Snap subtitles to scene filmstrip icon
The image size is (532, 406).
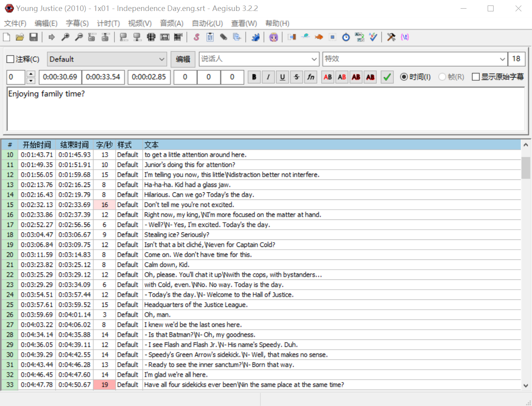(x=165, y=37)
